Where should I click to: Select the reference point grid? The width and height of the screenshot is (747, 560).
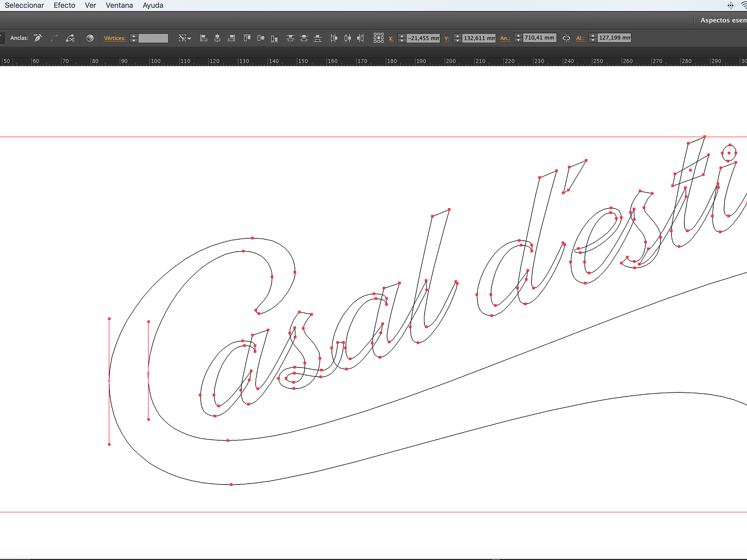pos(379,38)
